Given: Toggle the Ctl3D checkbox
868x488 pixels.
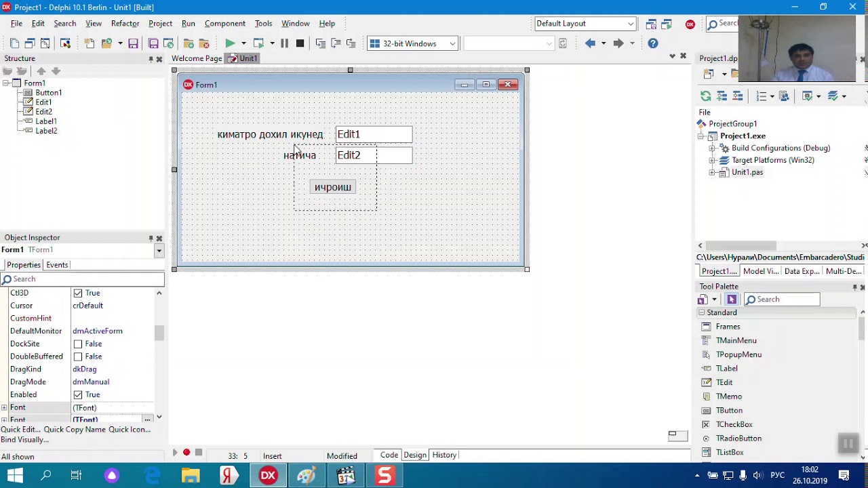Looking at the screenshot, I should [x=78, y=293].
